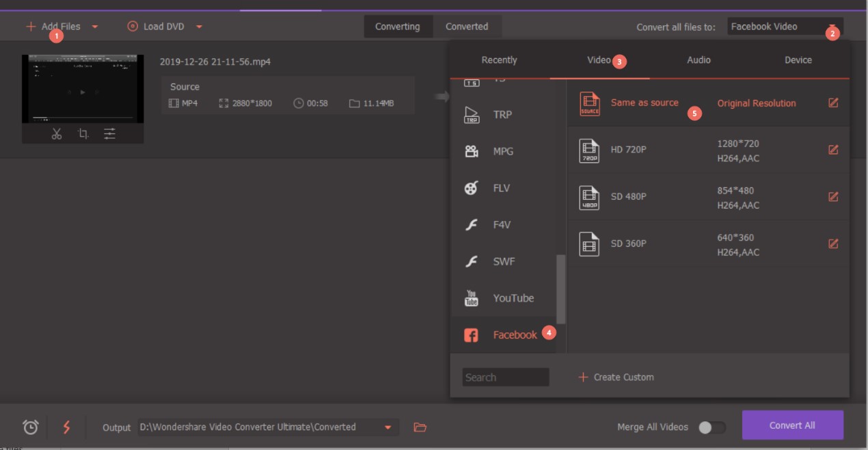The width and height of the screenshot is (868, 450).
Task: Click the format Search field
Action: pos(505,378)
